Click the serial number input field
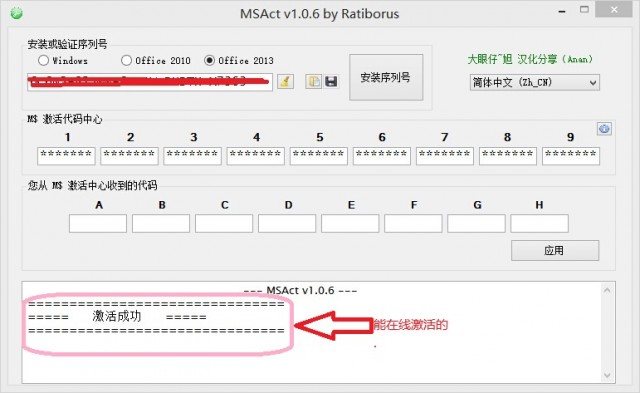 (150, 82)
